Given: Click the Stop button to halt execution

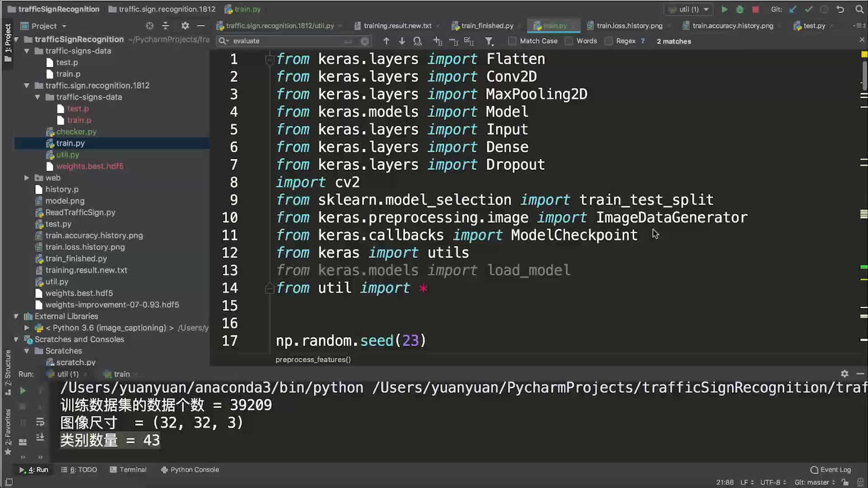Looking at the screenshot, I should (x=756, y=9).
